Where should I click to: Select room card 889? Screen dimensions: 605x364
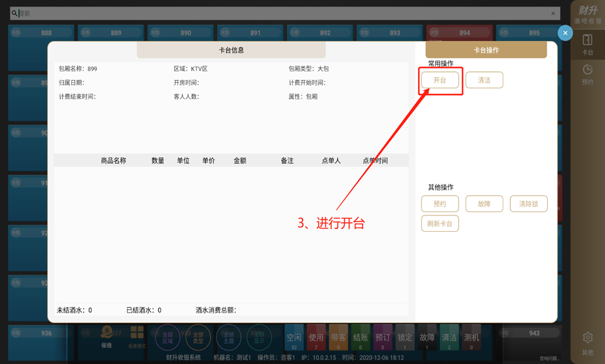(111, 33)
